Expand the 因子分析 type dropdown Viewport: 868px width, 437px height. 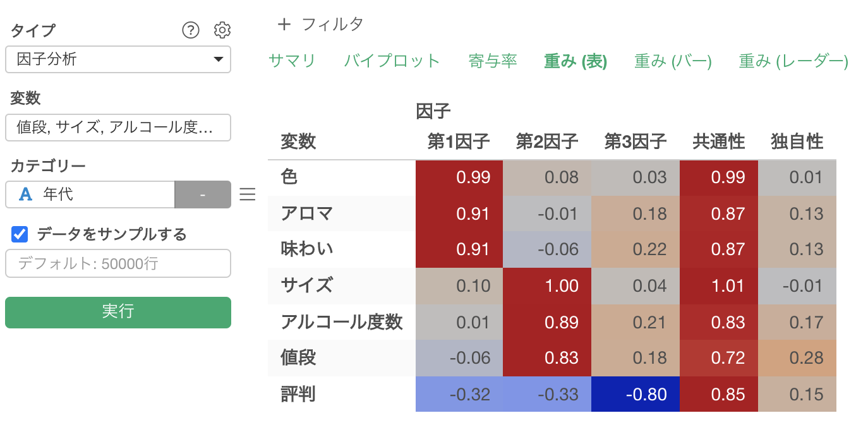(118, 59)
